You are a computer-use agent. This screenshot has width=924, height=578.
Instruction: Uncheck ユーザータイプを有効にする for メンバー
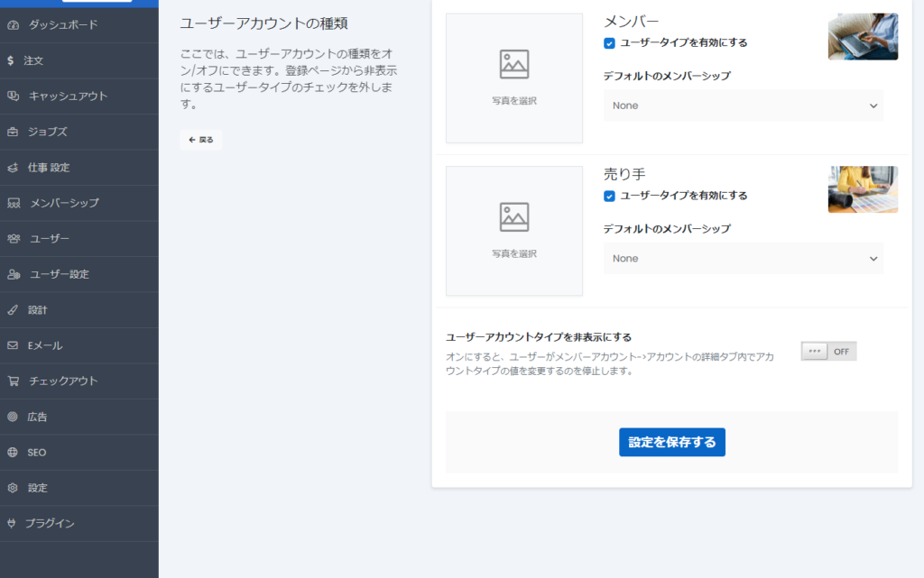point(610,42)
